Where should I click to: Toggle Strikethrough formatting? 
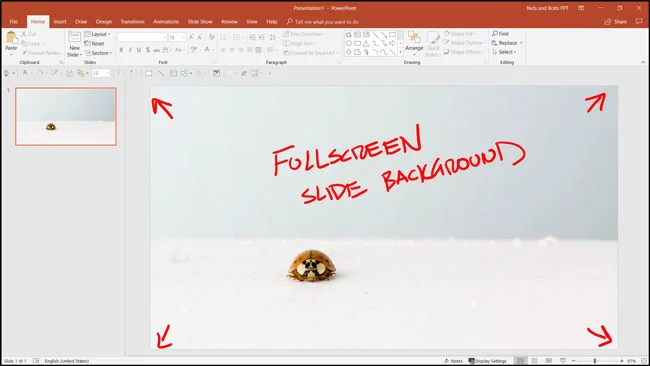156,50
